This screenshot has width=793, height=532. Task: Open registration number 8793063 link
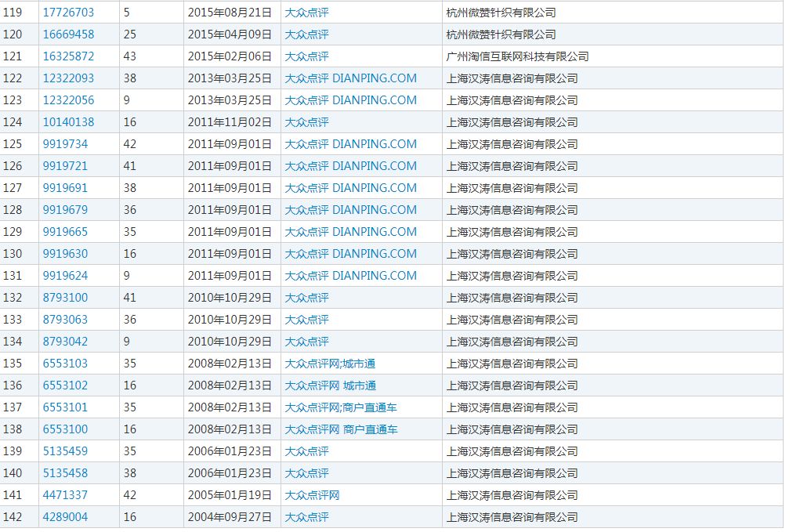[65, 320]
